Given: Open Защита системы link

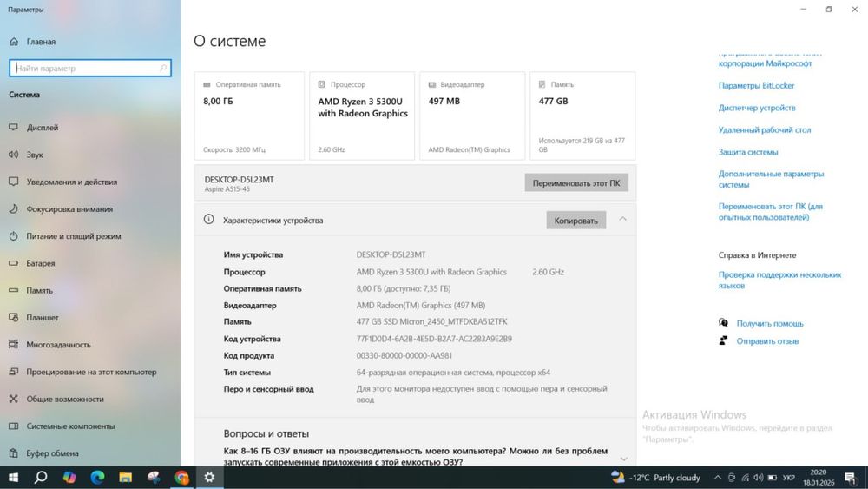Looking at the screenshot, I should pos(748,152).
